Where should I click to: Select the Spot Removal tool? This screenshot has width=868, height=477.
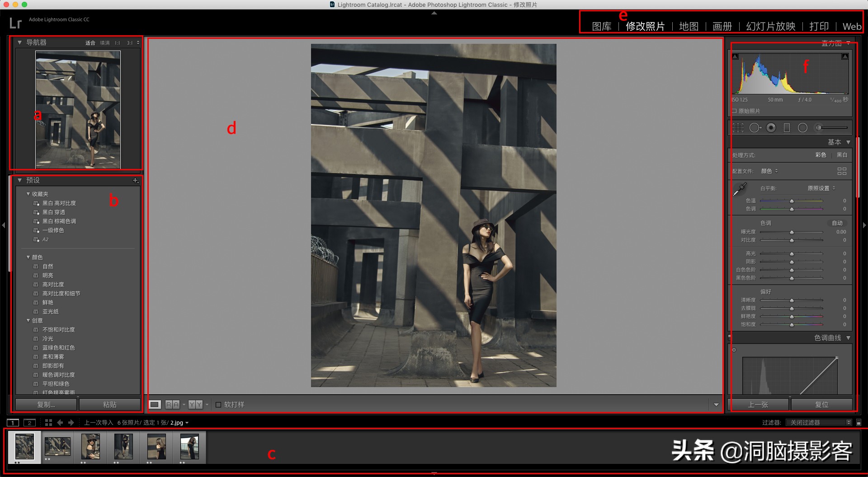pyautogui.click(x=755, y=128)
